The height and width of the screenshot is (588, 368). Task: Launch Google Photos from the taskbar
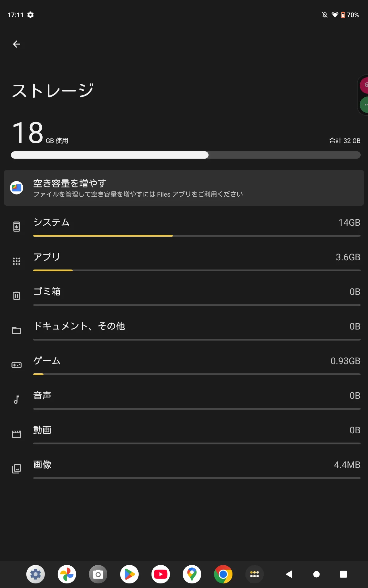tap(67, 574)
